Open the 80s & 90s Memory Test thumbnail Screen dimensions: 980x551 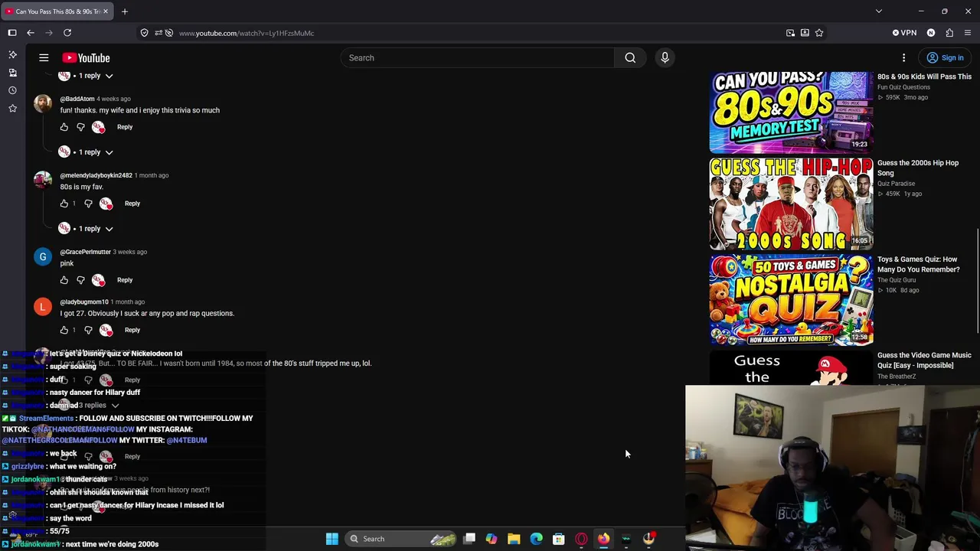click(x=791, y=112)
